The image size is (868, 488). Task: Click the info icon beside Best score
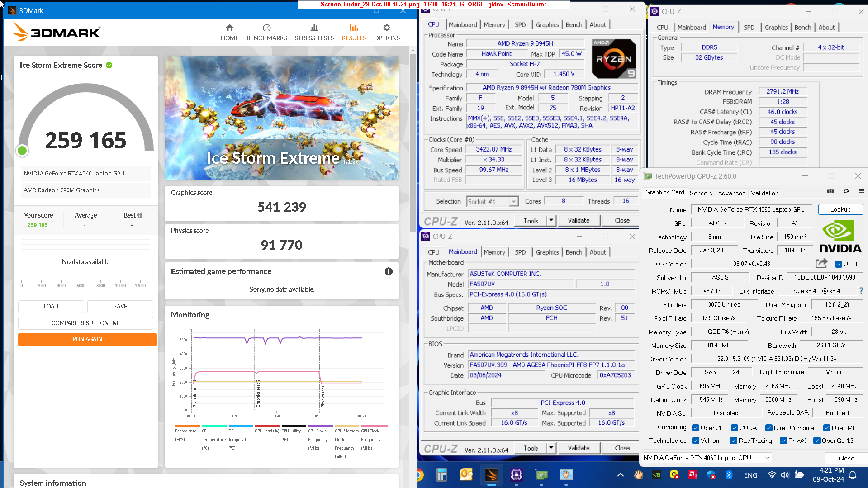[x=140, y=215]
